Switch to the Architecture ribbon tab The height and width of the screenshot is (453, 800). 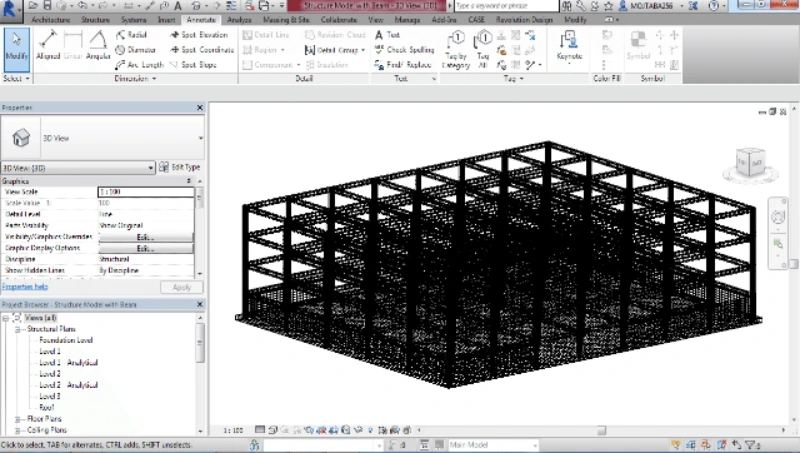[x=51, y=19]
